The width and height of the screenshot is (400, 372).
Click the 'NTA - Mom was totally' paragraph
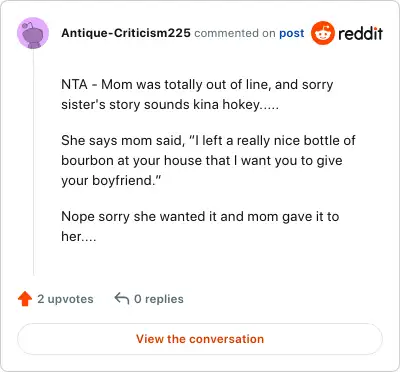pyautogui.click(x=197, y=94)
